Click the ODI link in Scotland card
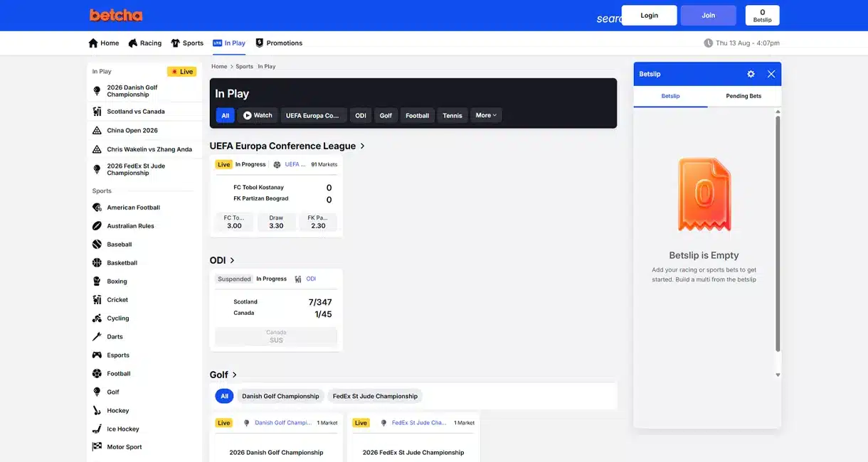Screen dimensions: 868x462 pos(311,279)
